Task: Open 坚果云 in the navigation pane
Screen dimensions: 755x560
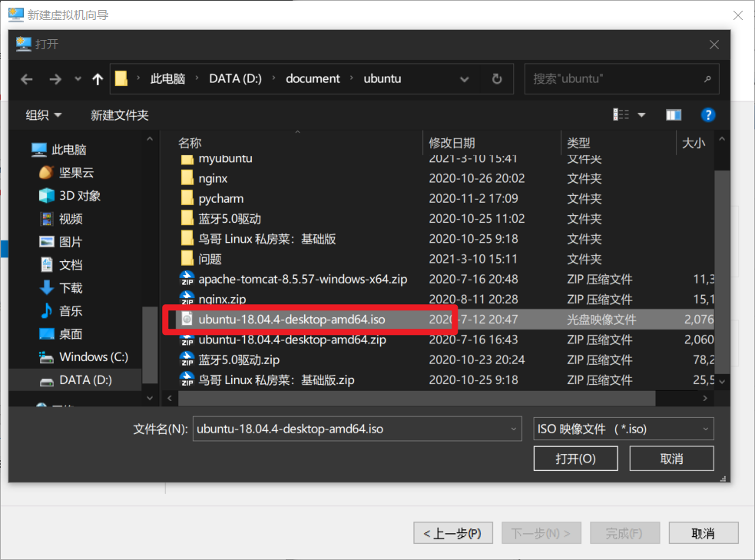Action: [x=76, y=173]
